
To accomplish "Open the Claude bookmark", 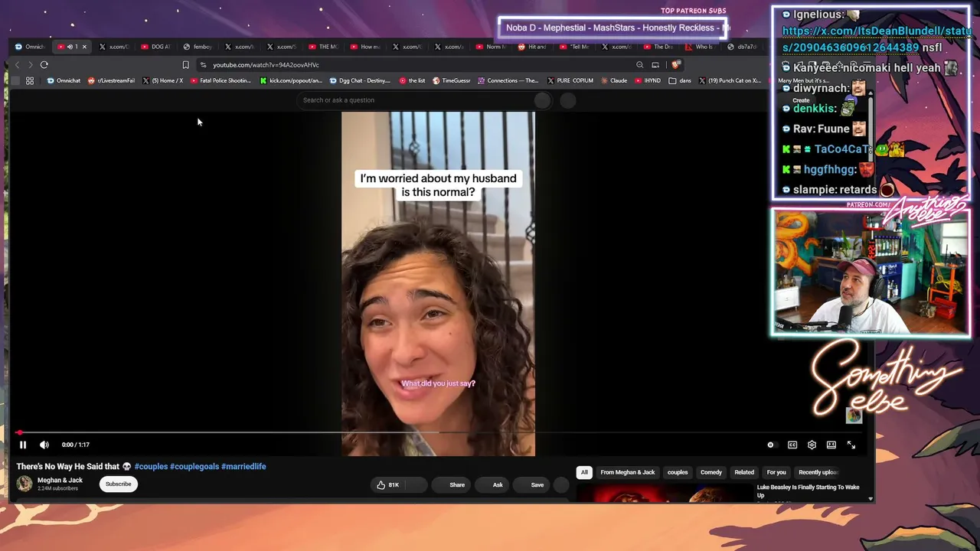I will point(614,80).
